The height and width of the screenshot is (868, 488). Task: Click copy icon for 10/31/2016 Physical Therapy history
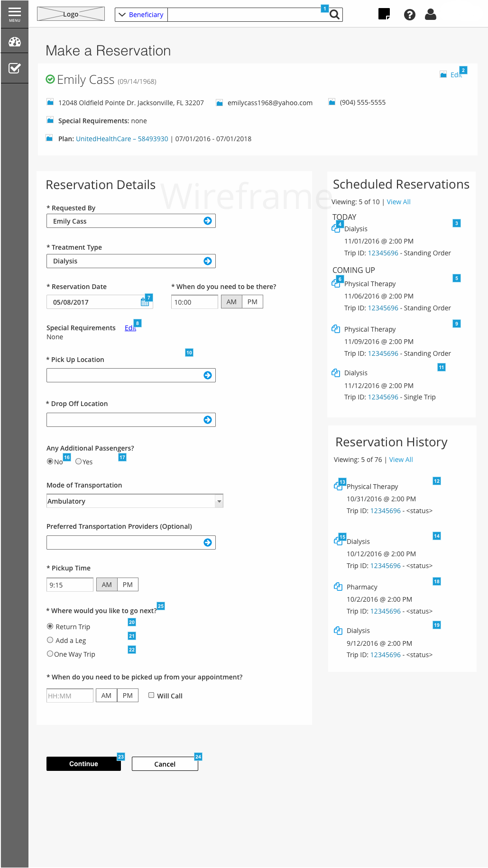tap(338, 486)
